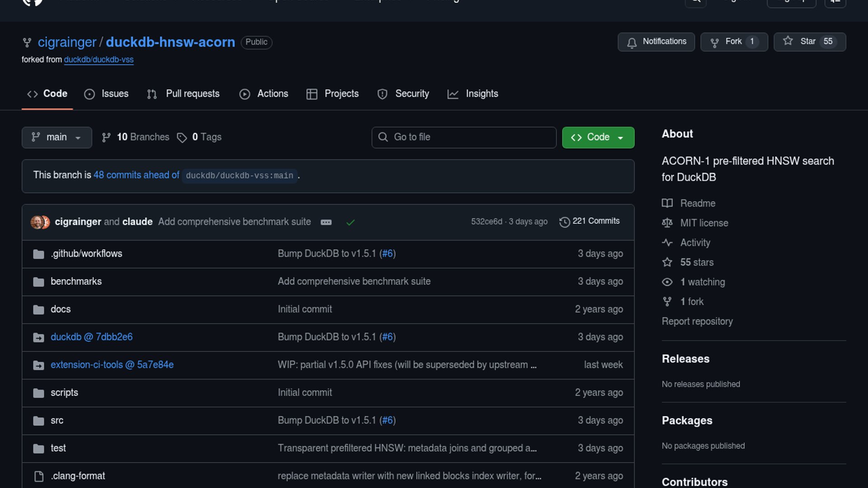This screenshot has width=868, height=488.
Task: Open the MIT license link
Action: point(704,223)
